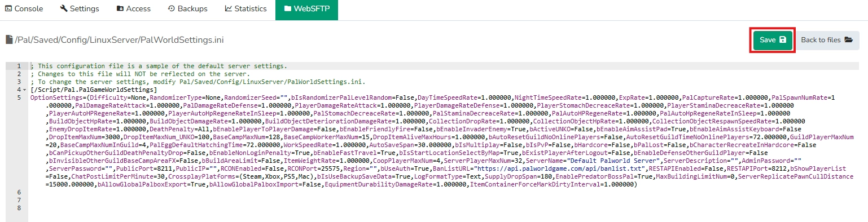The height and width of the screenshot is (222, 868).
Task: Go to the Backups tab
Action: coord(188,9)
